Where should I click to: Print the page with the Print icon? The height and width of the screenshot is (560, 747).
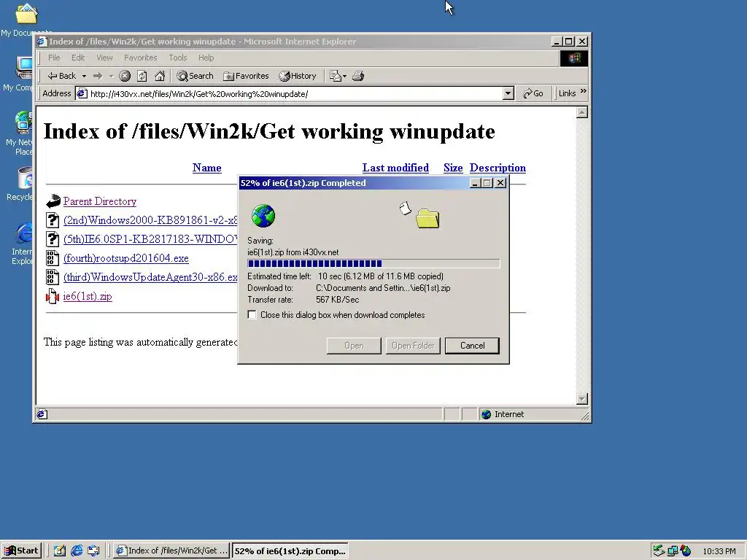(358, 76)
